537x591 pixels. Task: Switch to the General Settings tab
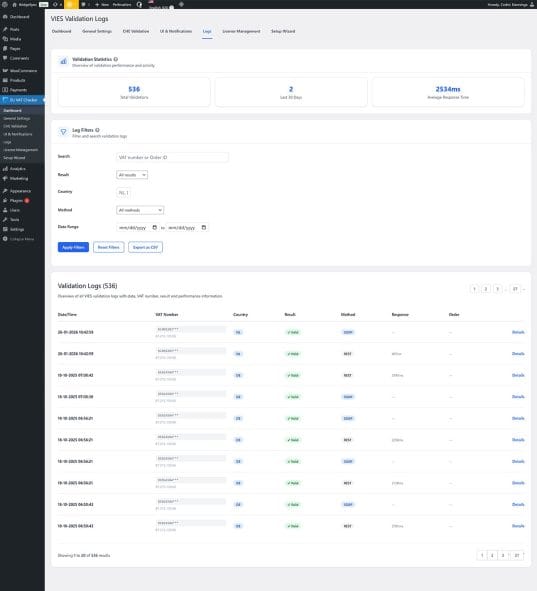pyautogui.click(x=97, y=31)
